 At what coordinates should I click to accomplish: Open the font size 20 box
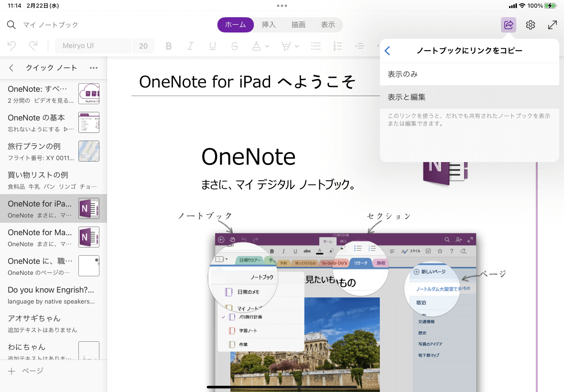(143, 46)
